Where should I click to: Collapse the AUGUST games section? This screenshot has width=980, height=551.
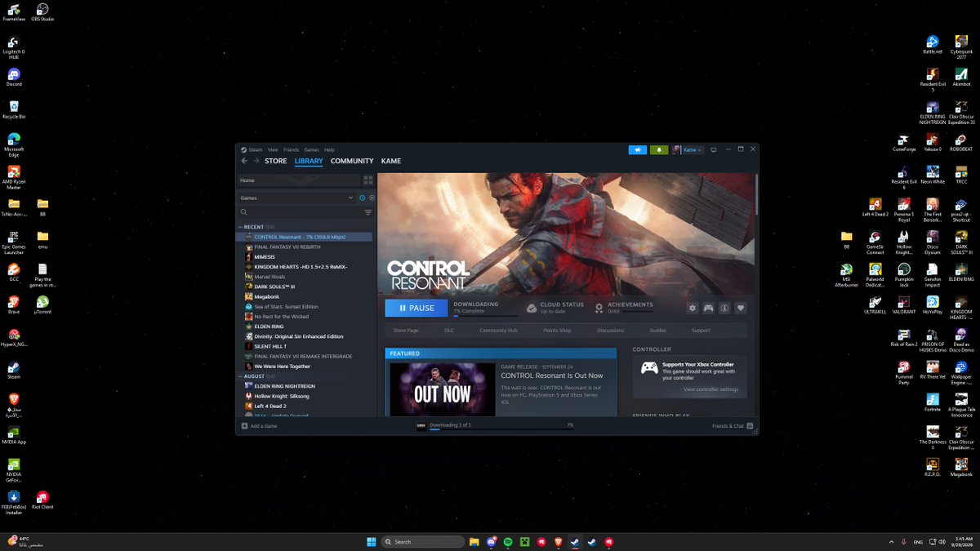pyautogui.click(x=240, y=376)
